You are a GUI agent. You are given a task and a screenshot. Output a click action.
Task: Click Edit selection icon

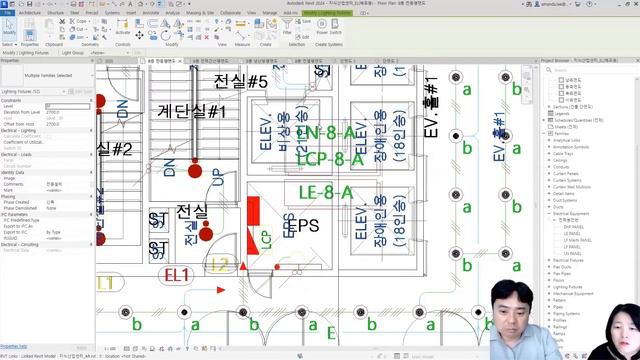coord(303,37)
